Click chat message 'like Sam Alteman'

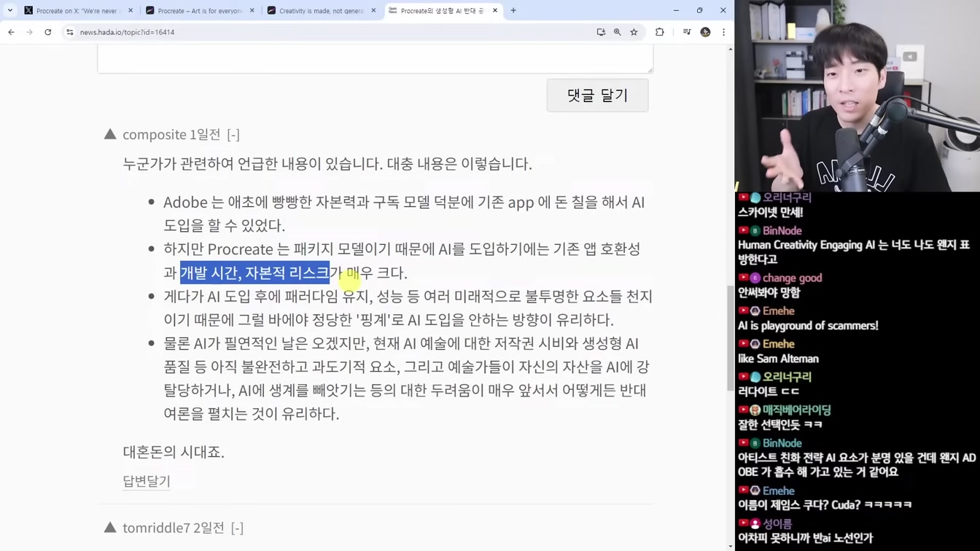[778, 359]
